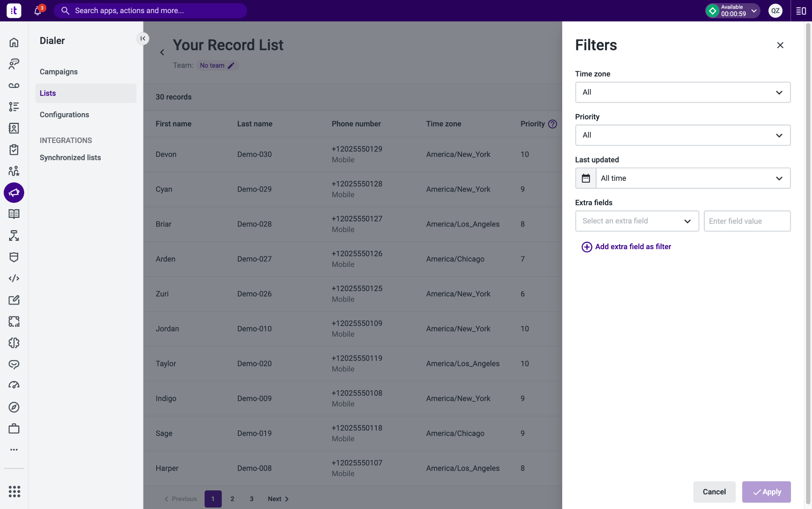Open the contacts book sidebar icon
Screen dimensions: 812x509
tap(14, 128)
